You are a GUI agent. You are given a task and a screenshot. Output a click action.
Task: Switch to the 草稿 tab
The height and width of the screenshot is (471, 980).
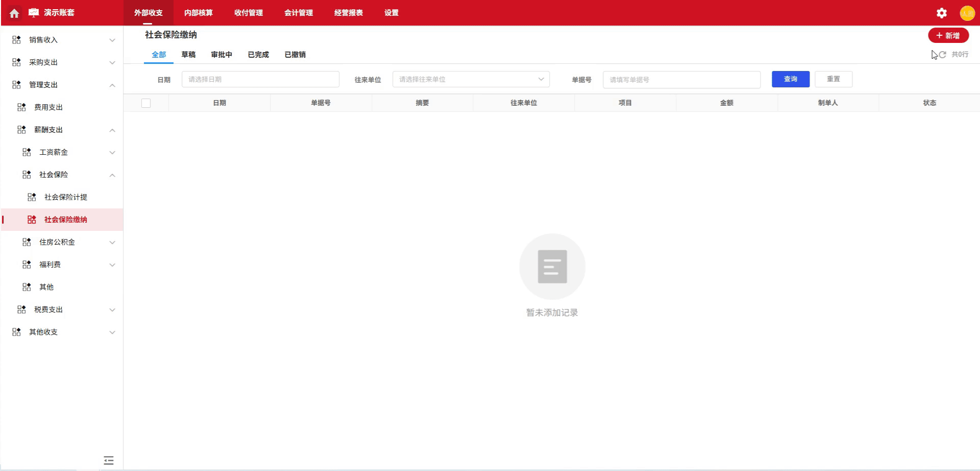[x=189, y=54]
